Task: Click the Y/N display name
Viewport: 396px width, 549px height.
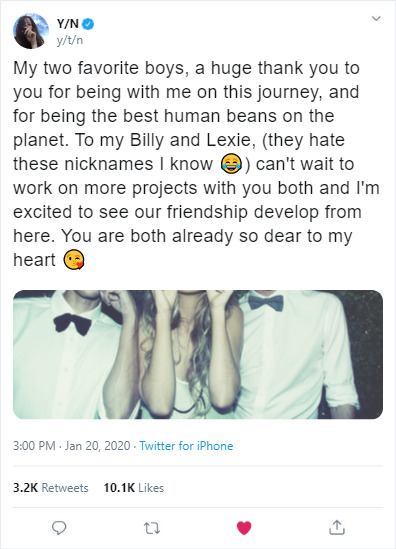Action: 68,24
